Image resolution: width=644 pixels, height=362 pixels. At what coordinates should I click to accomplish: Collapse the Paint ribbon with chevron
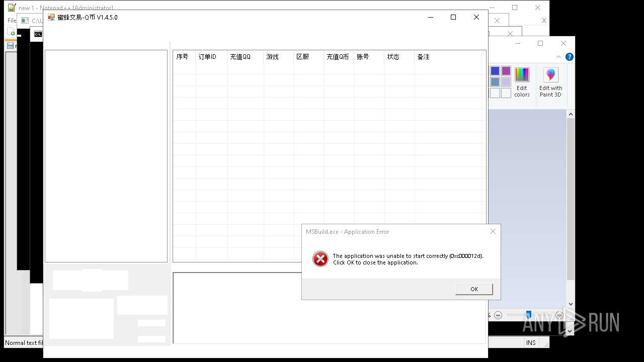558,57
